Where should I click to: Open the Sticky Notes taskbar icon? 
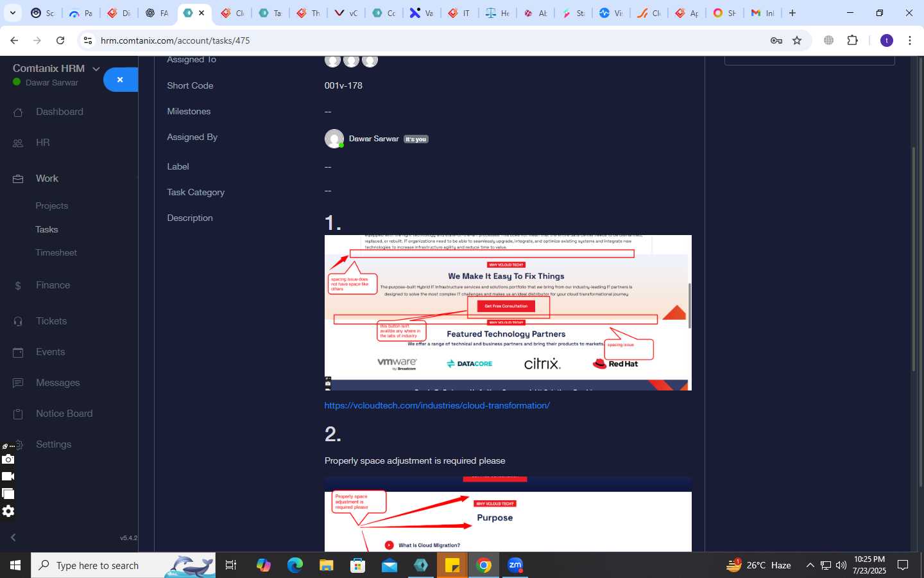click(452, 565)
